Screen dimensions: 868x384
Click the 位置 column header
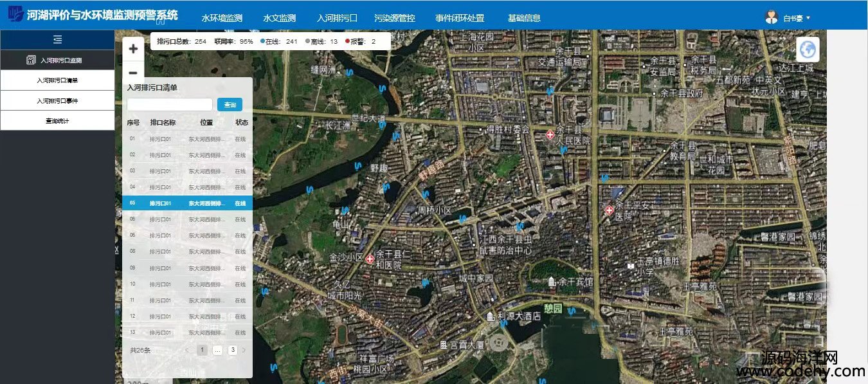tap(206, 122)
